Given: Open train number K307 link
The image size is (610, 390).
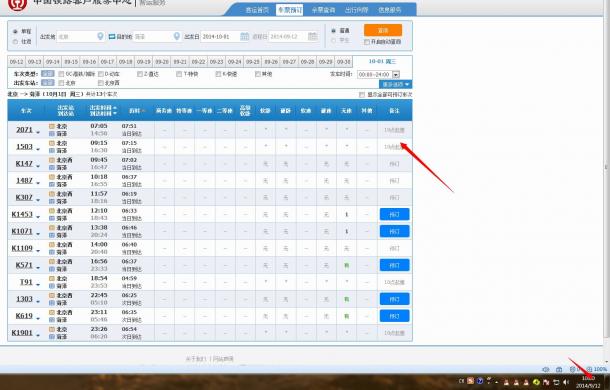Looking at the screenshot, I should coord(24,197).
